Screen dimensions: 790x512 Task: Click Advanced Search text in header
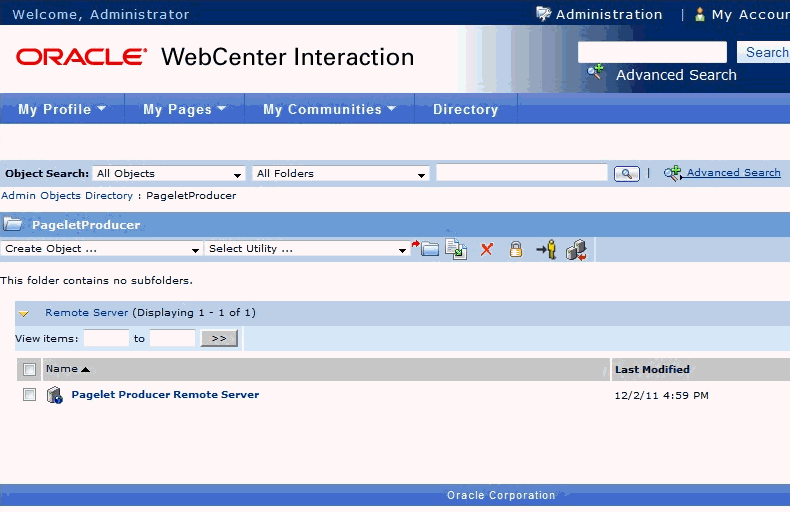click(x=676, y=75)
